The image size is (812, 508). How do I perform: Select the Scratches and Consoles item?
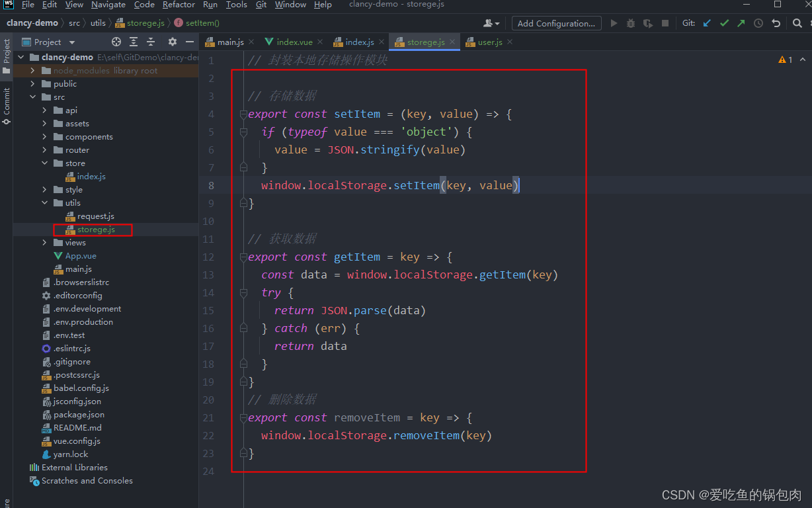(88, 481)
